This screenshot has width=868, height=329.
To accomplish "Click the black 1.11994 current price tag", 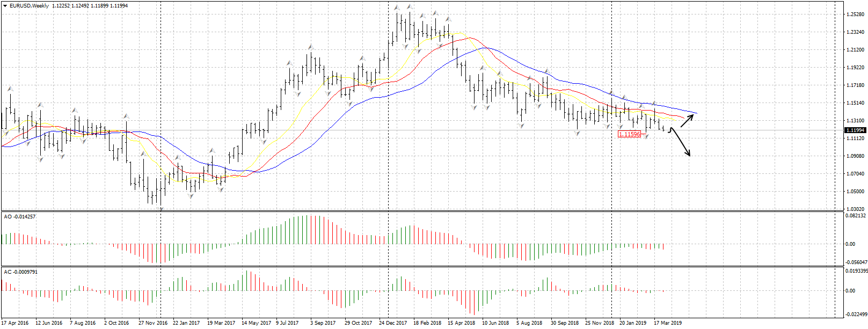I will click(x=855, y=130).
